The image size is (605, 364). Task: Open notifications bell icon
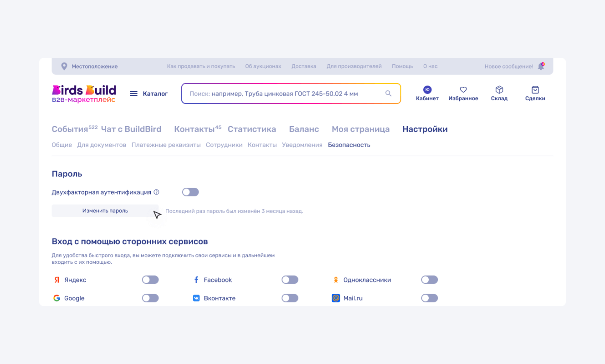(x=541, y=66)
